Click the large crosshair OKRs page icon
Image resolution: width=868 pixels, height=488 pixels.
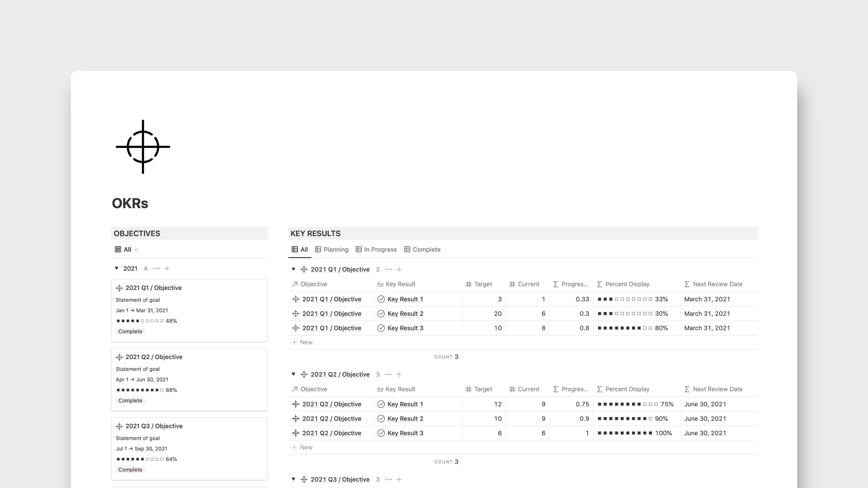point(143,147)
